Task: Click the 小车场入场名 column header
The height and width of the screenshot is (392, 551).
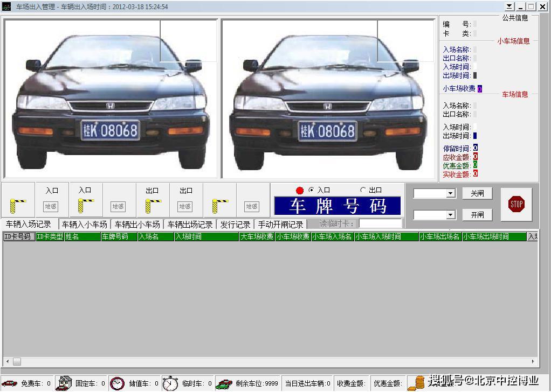Action: pyautogui.click(x=333, y=236)
